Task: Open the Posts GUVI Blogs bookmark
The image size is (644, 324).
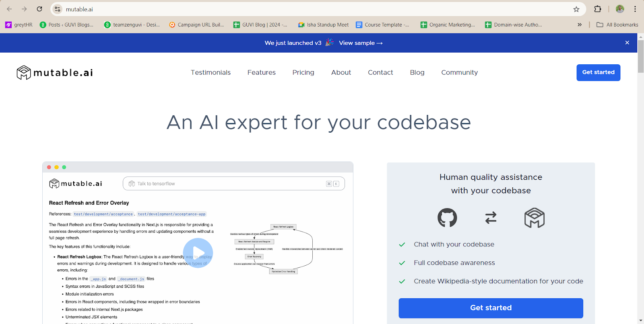Action: [x=67, y=25]
